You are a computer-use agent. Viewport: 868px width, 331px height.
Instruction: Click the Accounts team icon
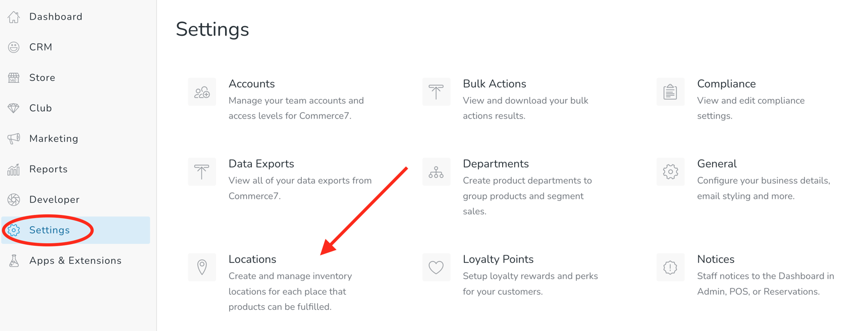tap(202, 92)
